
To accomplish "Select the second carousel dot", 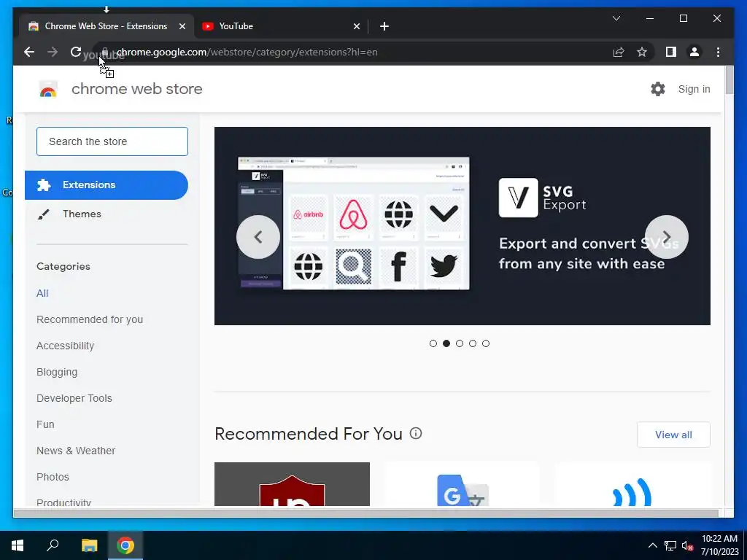I will pos(446,343).
